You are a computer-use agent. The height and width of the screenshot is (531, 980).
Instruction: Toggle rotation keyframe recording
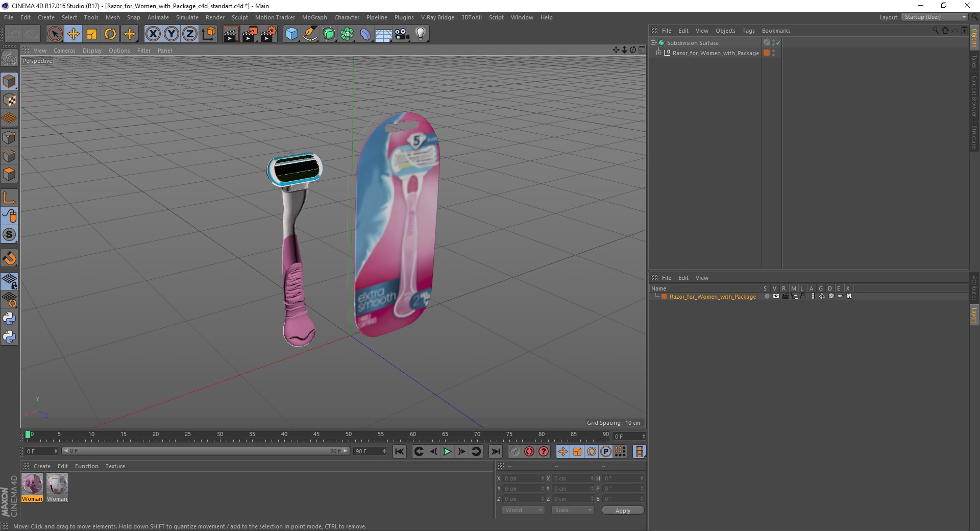[592, 451]
